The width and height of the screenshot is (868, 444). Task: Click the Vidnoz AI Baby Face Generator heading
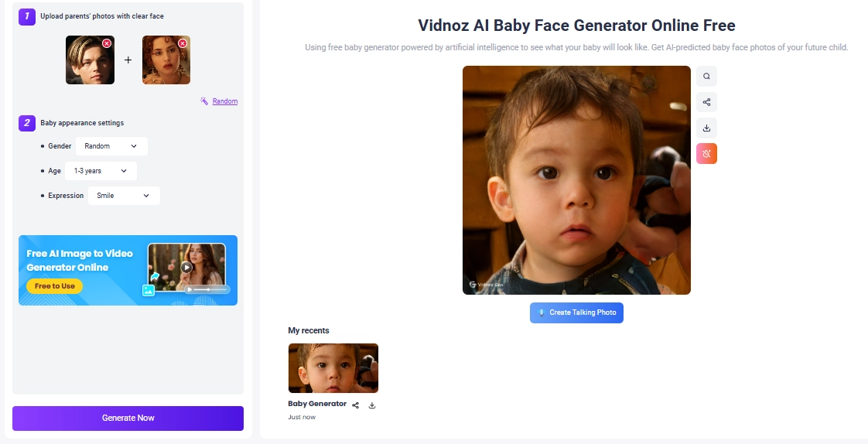click(576, 26)
